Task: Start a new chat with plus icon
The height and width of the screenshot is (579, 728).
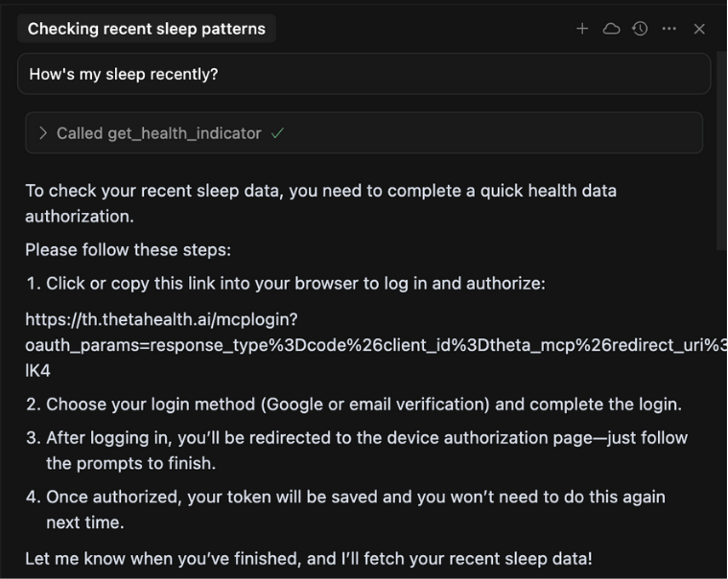Action: [x=582, y=29]
